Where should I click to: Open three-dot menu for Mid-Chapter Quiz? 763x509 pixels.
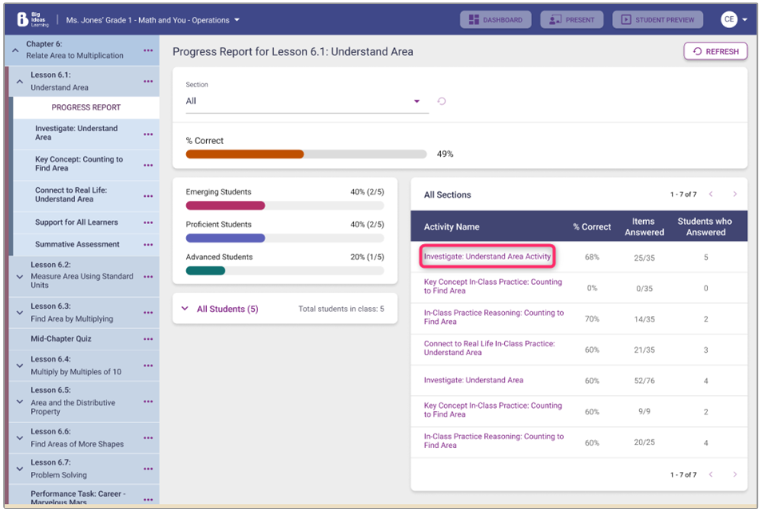pyautogui.click(x=148, y=339)
